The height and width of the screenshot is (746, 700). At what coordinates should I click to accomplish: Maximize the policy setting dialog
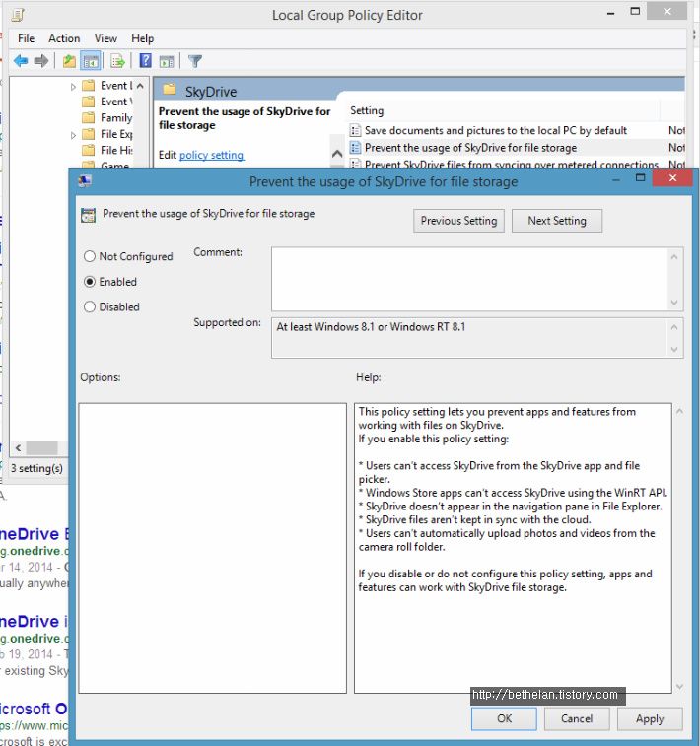pyautogui.click(x=641, y=178)
